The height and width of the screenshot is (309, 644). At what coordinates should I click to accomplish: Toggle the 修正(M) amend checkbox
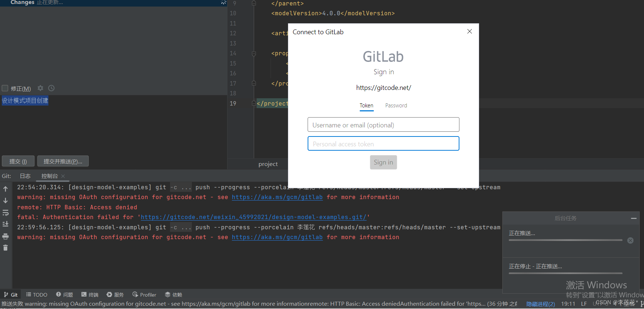(5, 88)
